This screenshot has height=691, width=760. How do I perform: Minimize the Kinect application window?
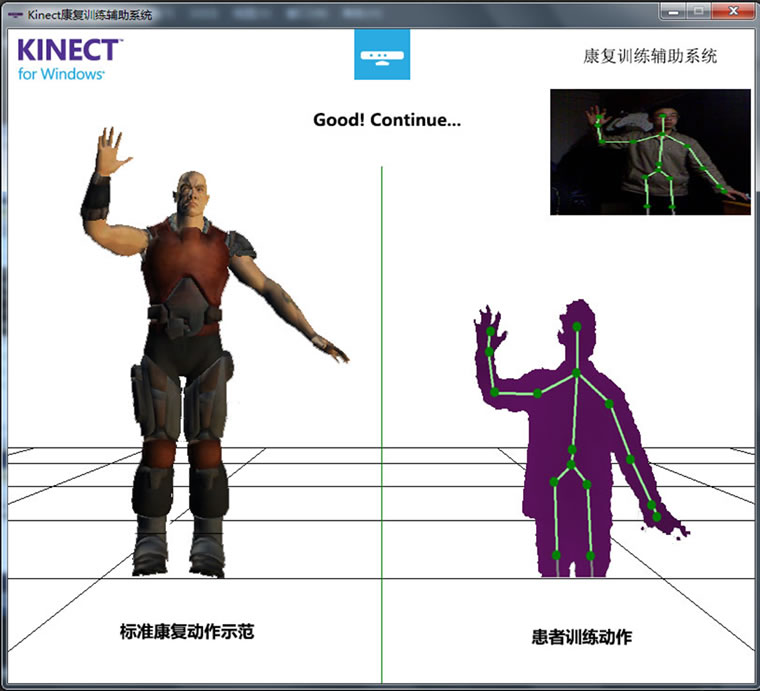click(671, 10)
